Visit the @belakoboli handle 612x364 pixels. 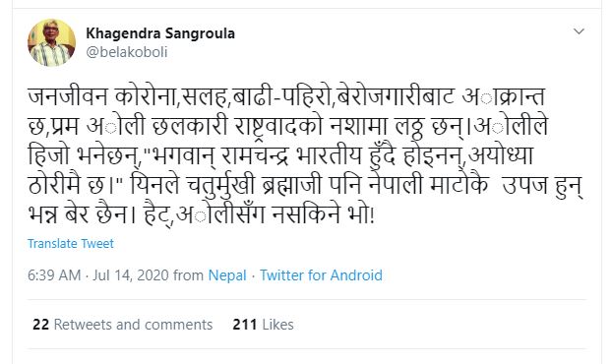(x=127, y=52)
